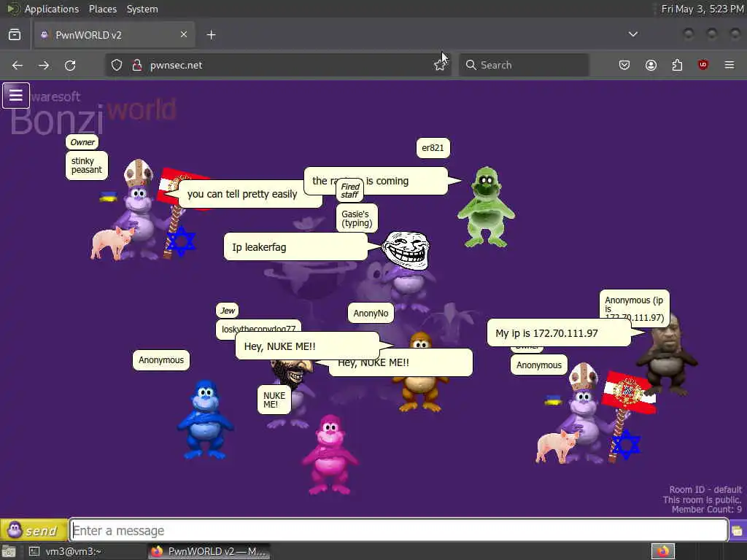Screen dimensions: 747x560
Task: Click the yellow icon right of message box
Action: pos(738,531)
